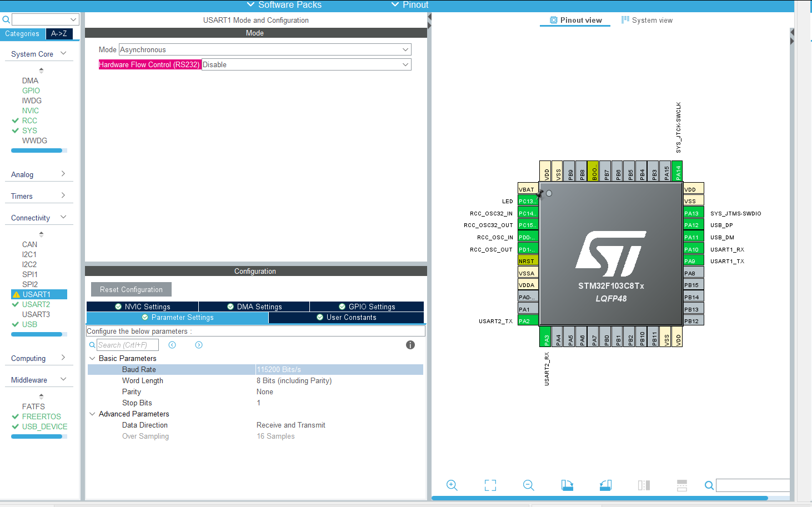Click the PC13 LED pin
812x507 pixels.
click(x=528, y=201)
